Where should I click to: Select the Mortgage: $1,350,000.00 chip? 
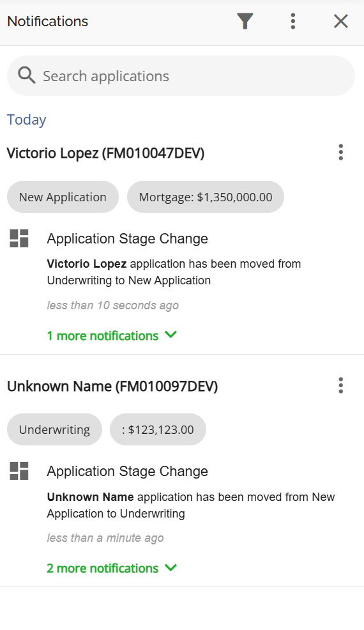coord(205,197)
